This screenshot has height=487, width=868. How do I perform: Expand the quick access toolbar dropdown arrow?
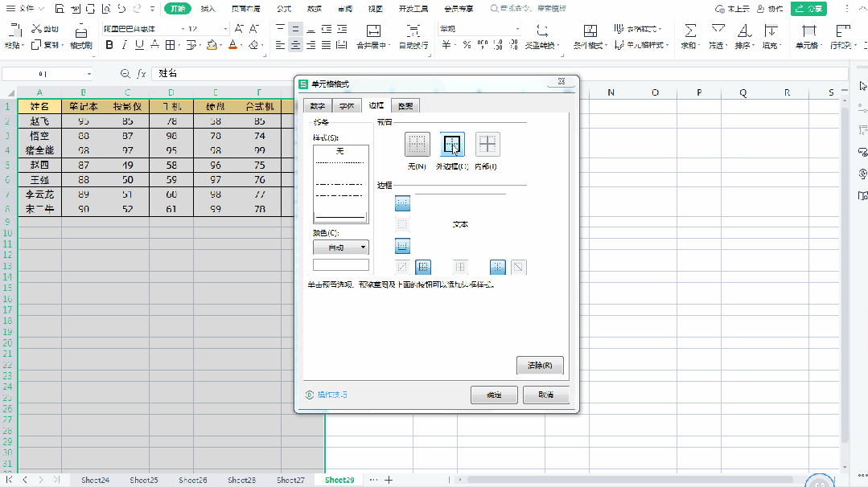[152, 8]
